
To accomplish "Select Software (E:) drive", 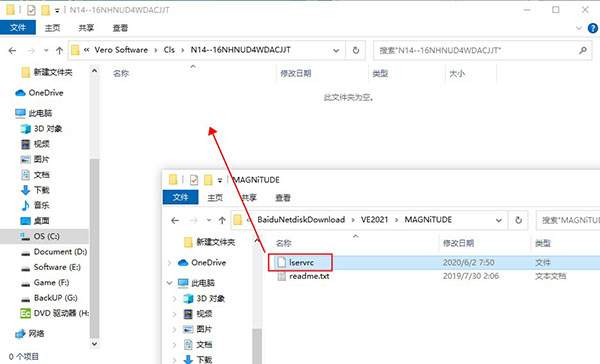I will (x=51, y=267).
